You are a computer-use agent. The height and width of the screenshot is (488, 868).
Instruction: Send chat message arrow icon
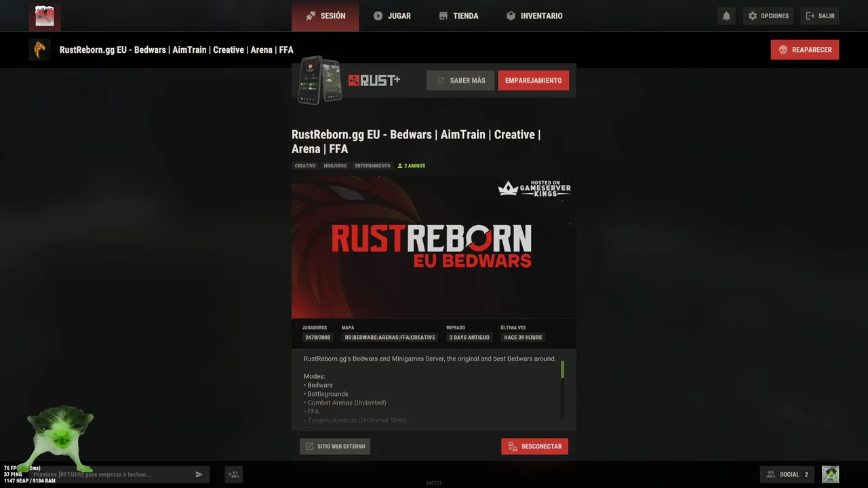coord(199,474)
